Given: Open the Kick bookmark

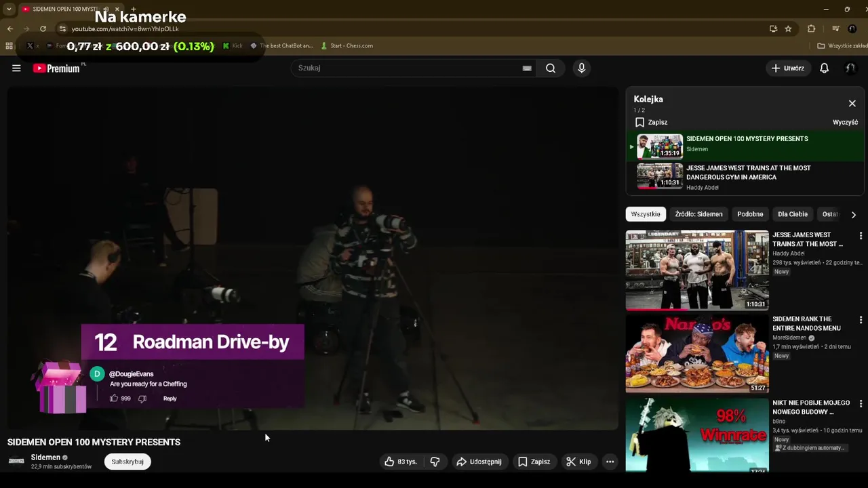Looking at the screenshot, I should [x=232, y=46].
